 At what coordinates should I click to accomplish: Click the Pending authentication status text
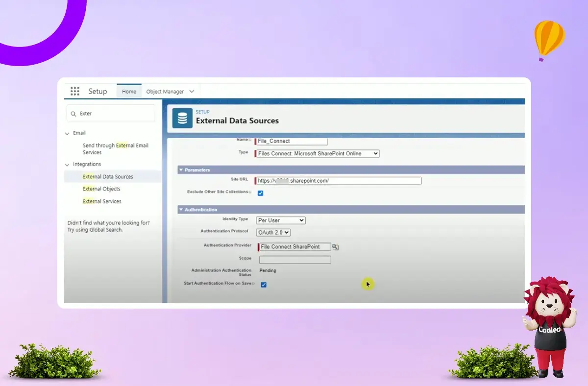[x=268, y=270]
